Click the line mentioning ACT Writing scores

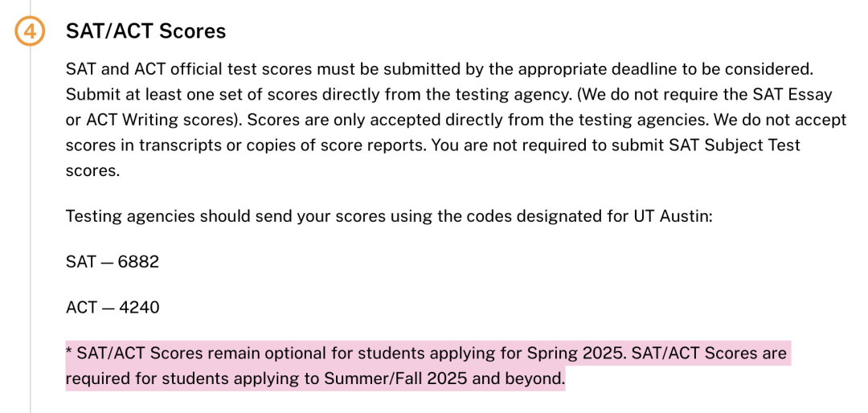tap(457, 121)
